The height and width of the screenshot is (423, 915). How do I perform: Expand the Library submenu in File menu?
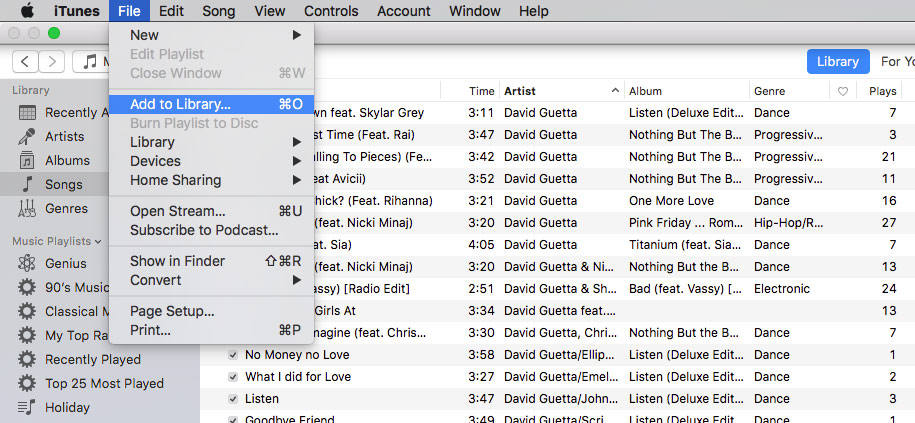(x=211, y=142)
